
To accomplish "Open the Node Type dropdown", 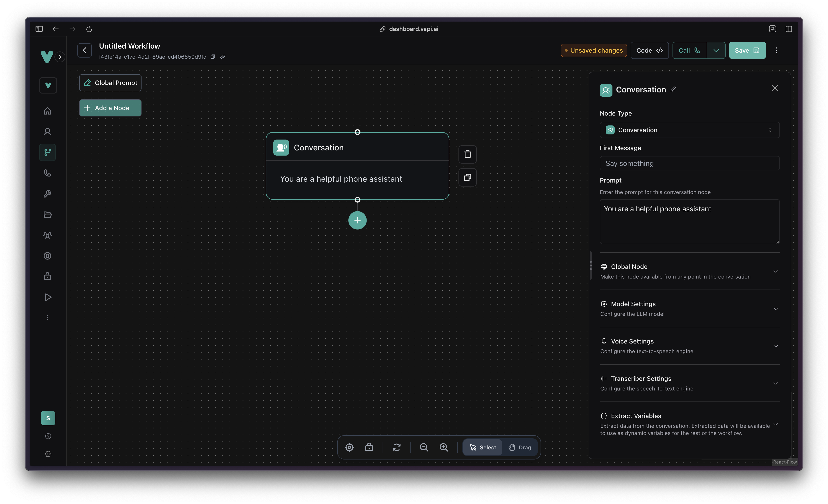I will 689,130.
